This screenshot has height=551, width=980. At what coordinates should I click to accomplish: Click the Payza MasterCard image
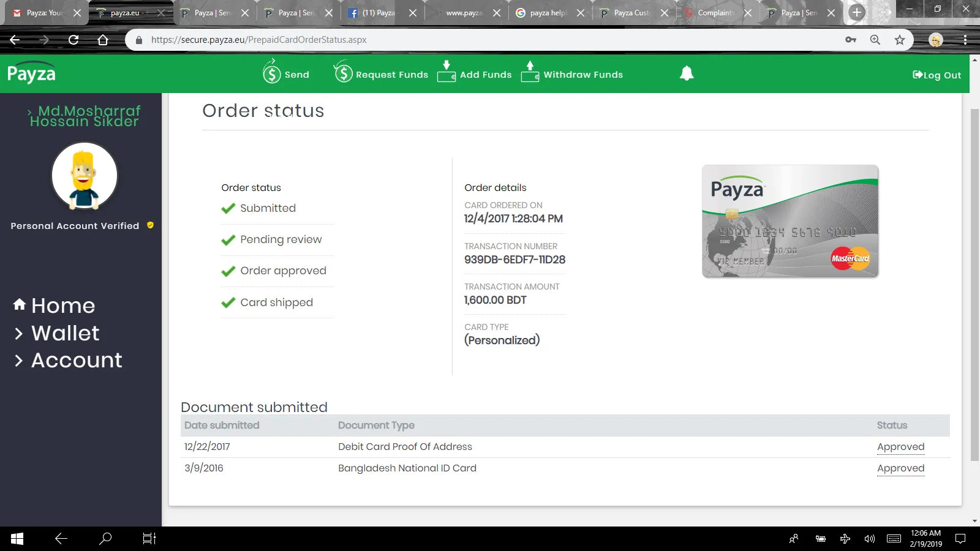(x=790, y=221)
